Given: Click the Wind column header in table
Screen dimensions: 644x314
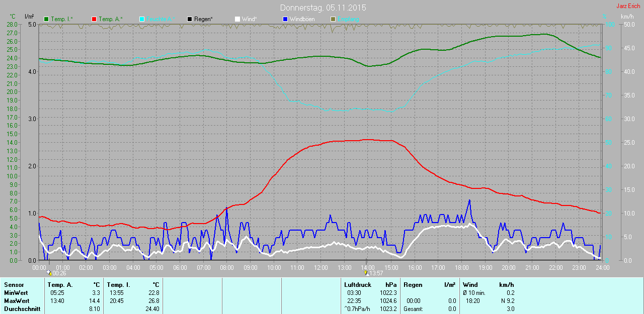Looking at the screenshot, I should coord(470,285).
